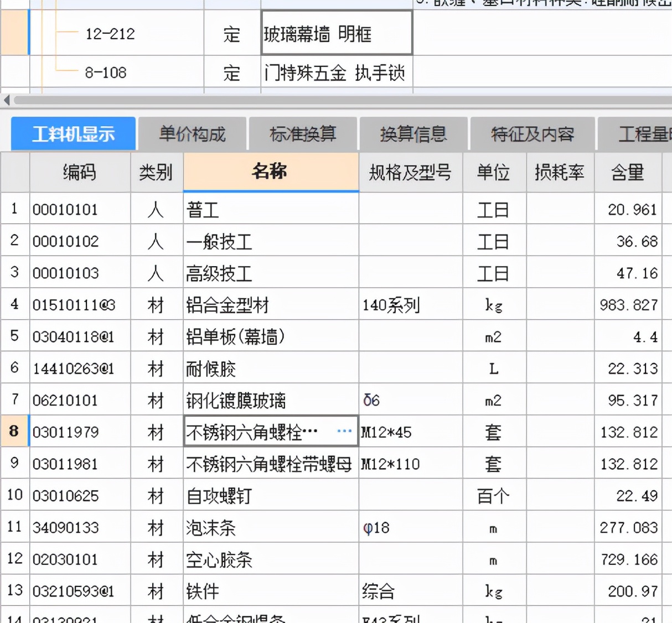
Task: Open the 标准换算 tab
Action: (304, 133)
